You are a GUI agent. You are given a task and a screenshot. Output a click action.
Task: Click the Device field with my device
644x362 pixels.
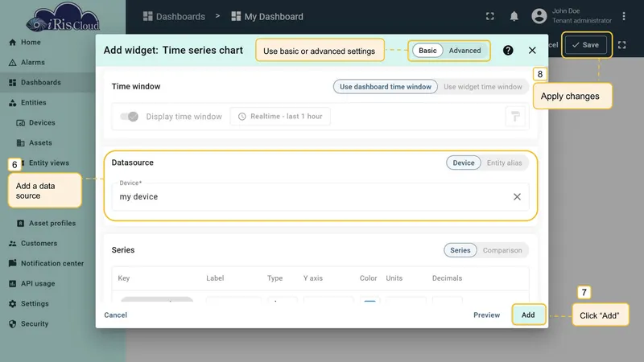tap(320, 196)
